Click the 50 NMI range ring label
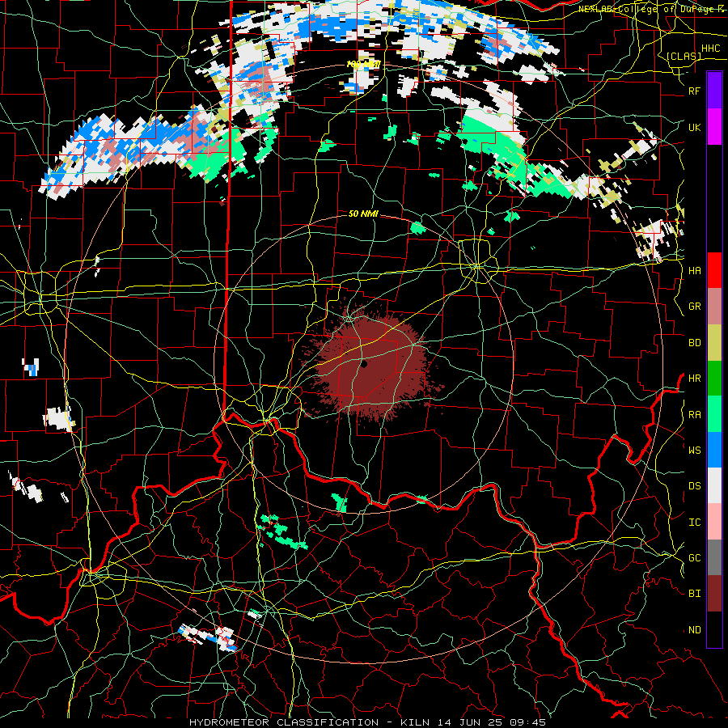Screen dimensions: 728x728 [x=363, y=214]
